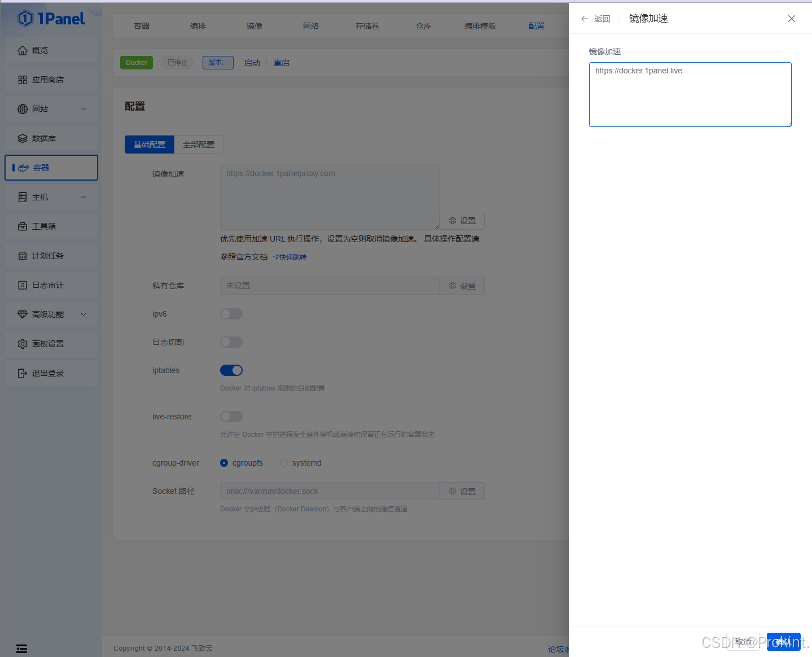
Task: Click the 数据库 database layers icon
Action: coord(23,138)
